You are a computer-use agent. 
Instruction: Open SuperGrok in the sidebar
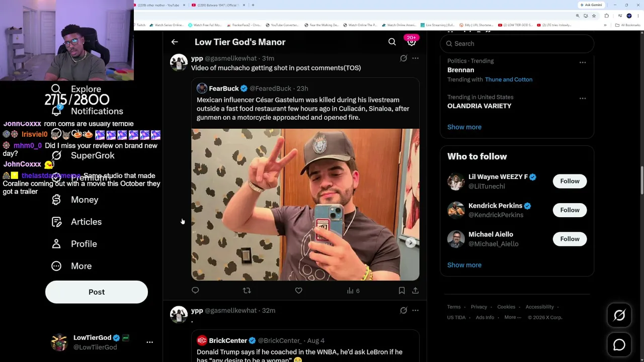coord(83,155)
